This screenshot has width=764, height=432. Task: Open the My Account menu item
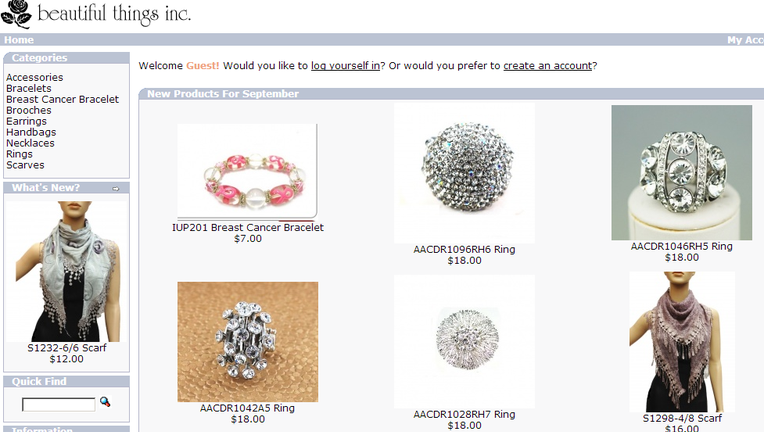[745, 40]
